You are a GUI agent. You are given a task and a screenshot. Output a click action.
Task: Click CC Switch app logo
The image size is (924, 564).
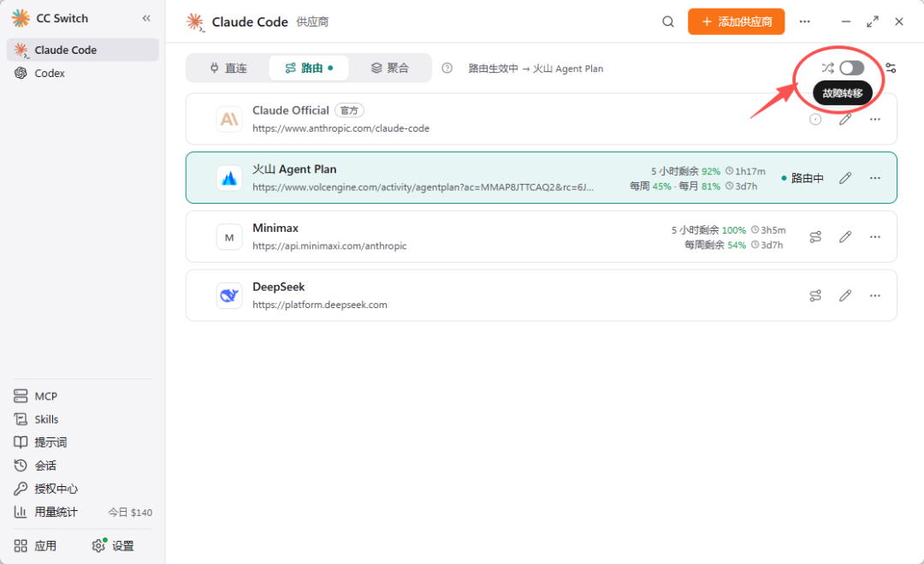(x=21, y=18)
